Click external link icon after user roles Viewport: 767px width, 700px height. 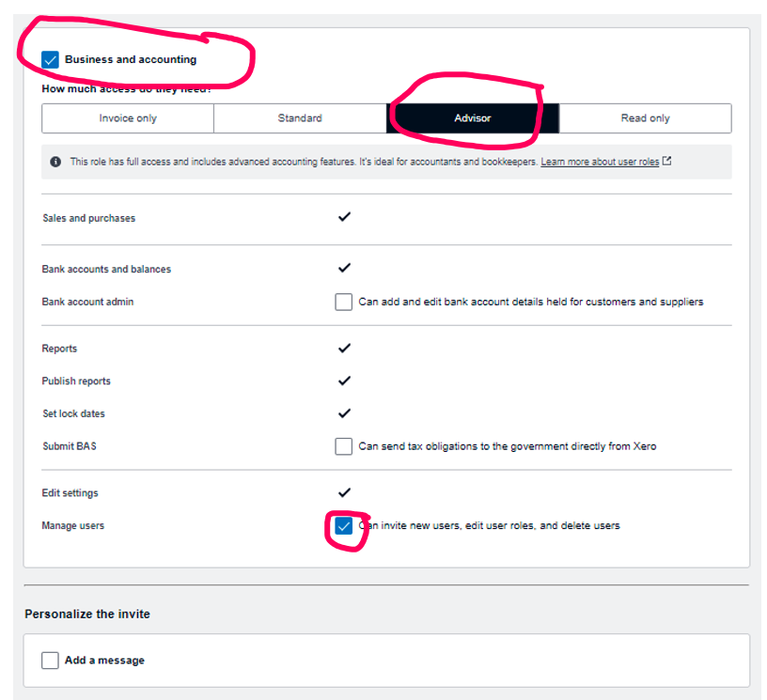667,161
